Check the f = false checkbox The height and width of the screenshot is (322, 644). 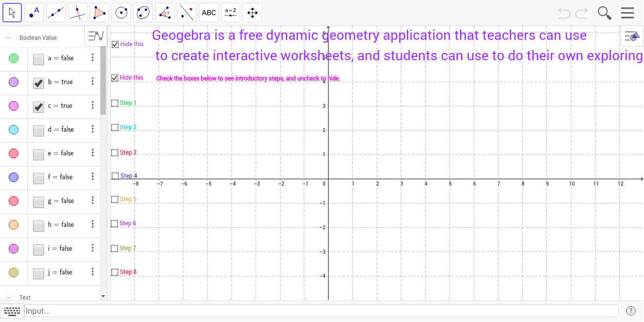pos(38,178)
